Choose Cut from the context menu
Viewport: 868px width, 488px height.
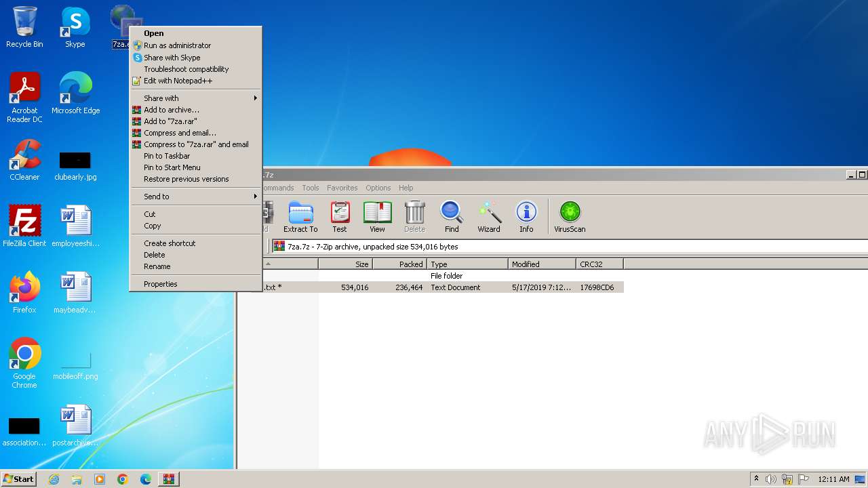(195, 214)
